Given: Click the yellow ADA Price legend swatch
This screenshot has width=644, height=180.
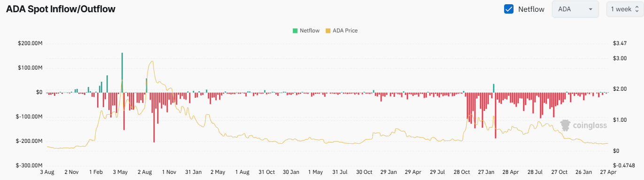Looking at the screenshot, I should [328, 31].
